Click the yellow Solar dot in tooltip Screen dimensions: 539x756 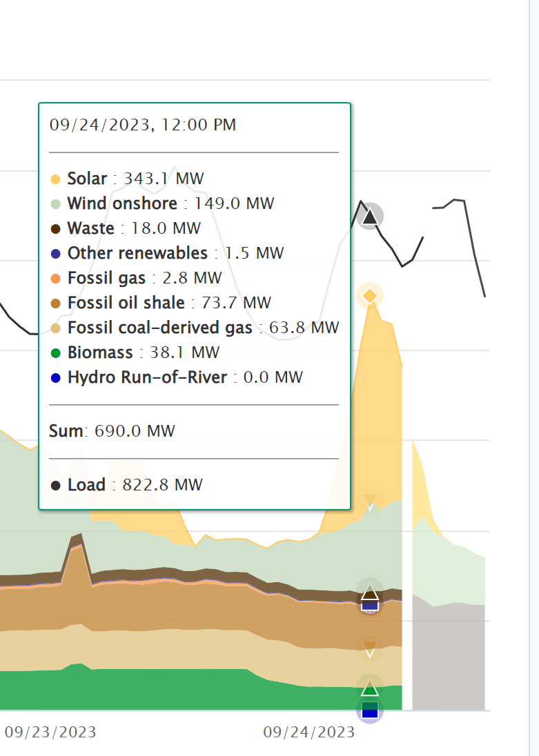56,179
